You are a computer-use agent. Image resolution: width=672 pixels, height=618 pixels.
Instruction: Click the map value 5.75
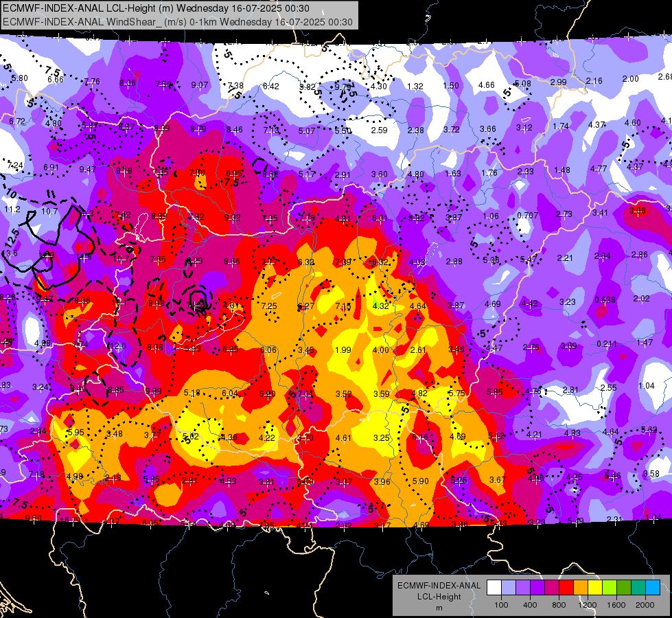(456, 393)
